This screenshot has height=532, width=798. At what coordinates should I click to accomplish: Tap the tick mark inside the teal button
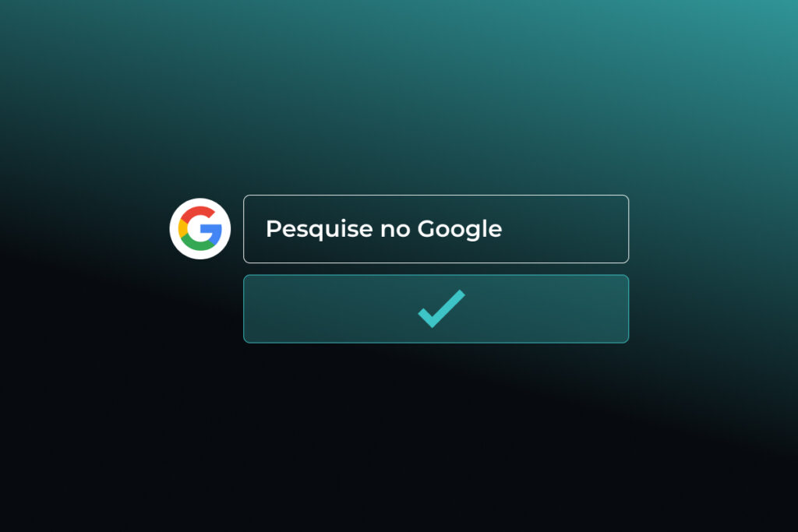(441, 308)
